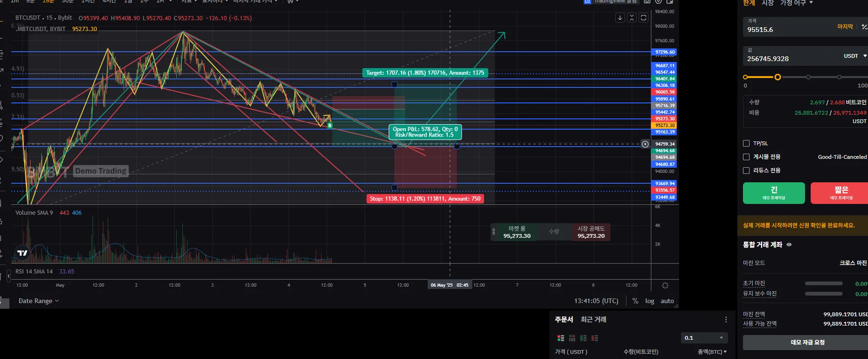The height and width of the screenshot is (359, 868).
Task: Toggle balance visibility eye icon
Action: point(789,245)
